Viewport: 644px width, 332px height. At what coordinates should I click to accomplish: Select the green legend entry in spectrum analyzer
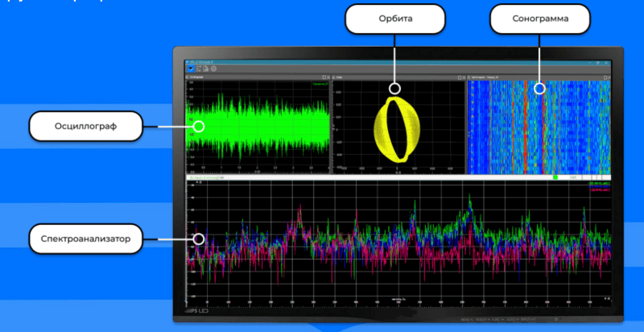click(597, 184)
